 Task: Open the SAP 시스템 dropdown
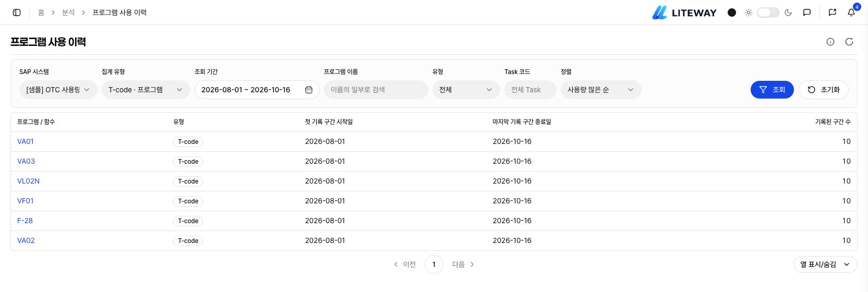58,90
